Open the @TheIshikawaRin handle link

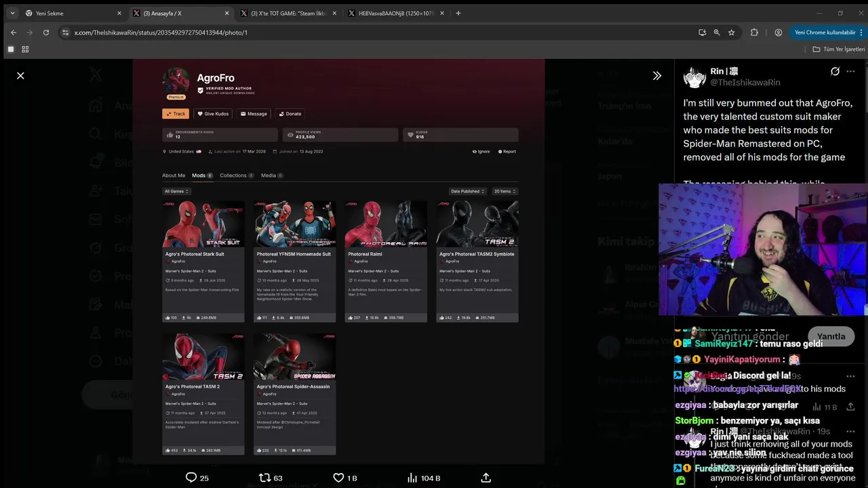(745, 83)
